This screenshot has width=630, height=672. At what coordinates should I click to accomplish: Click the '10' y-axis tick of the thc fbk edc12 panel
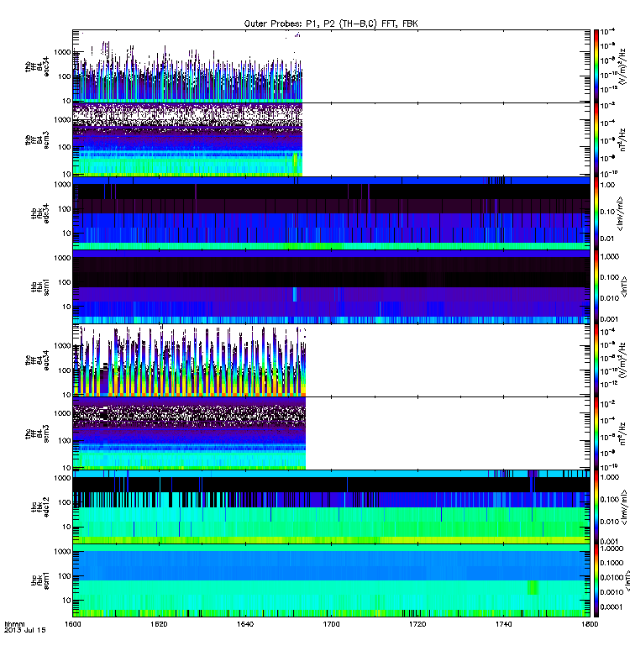pos(66,527)
